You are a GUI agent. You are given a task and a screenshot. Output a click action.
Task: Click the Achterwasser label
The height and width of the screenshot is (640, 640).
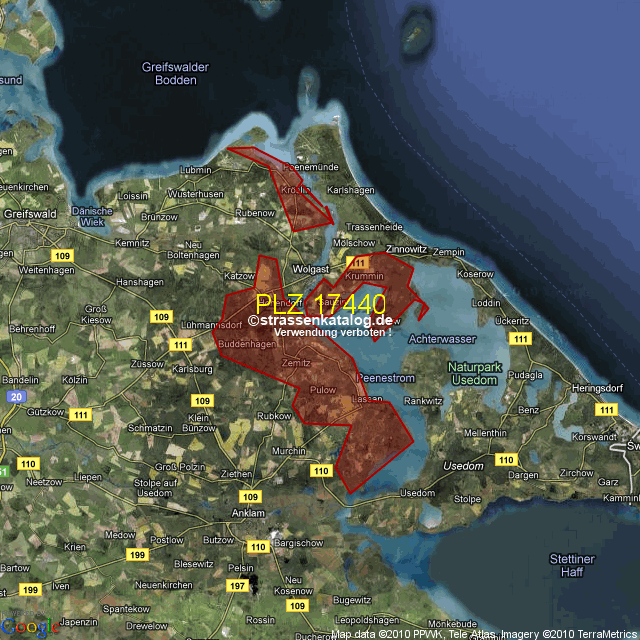(x=443, y=339)
